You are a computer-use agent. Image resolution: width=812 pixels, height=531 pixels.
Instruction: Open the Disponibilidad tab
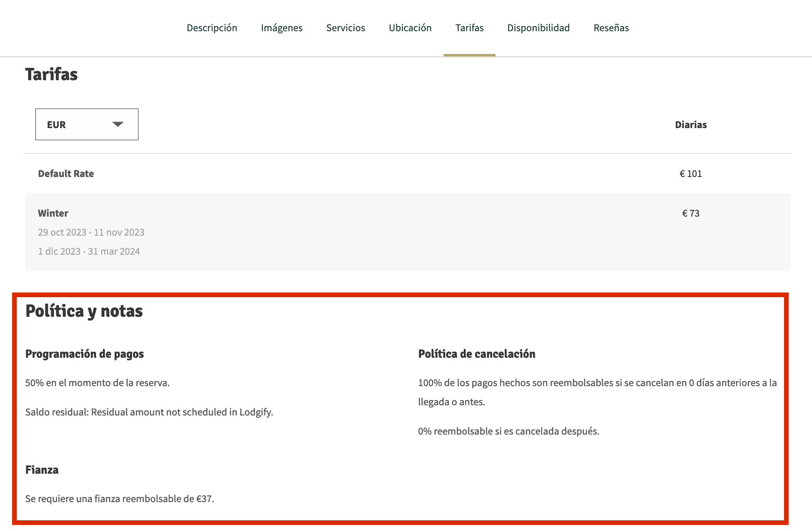click(x=538, y=28)
